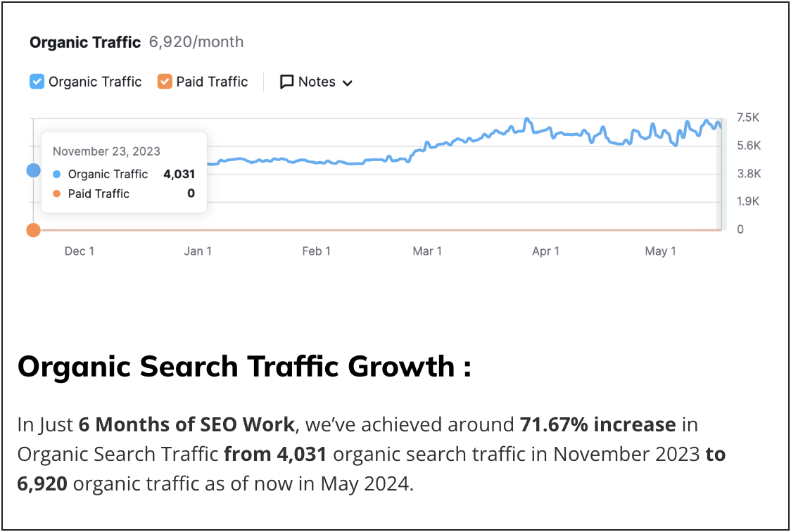Select the Apr 1 x-axis label

tap(545, 251)
